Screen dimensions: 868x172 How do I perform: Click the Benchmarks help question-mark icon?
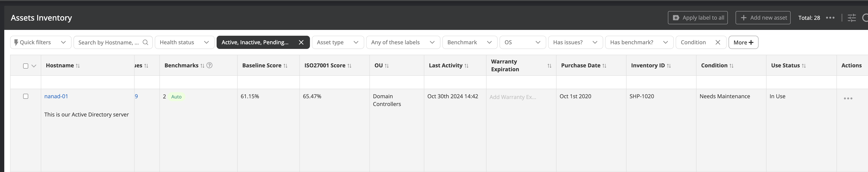(x=209, y=65)
